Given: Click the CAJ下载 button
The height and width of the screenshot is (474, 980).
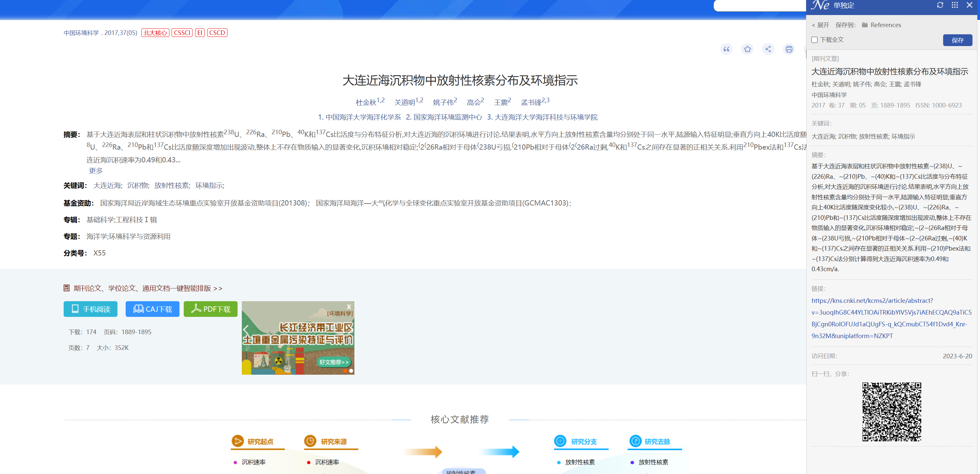Looking at the screenshot, I should (x=152, y=309).
